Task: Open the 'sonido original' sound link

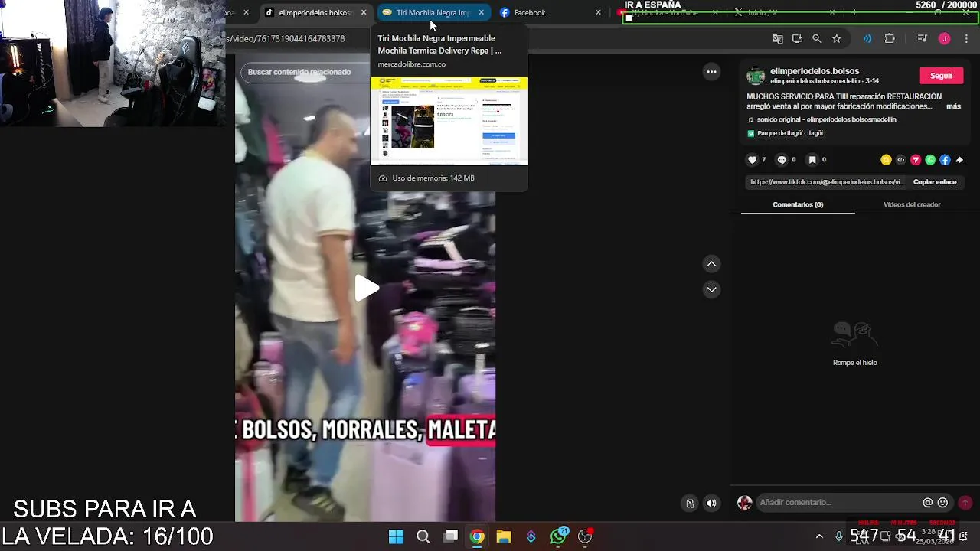Action: pos(826,119)
